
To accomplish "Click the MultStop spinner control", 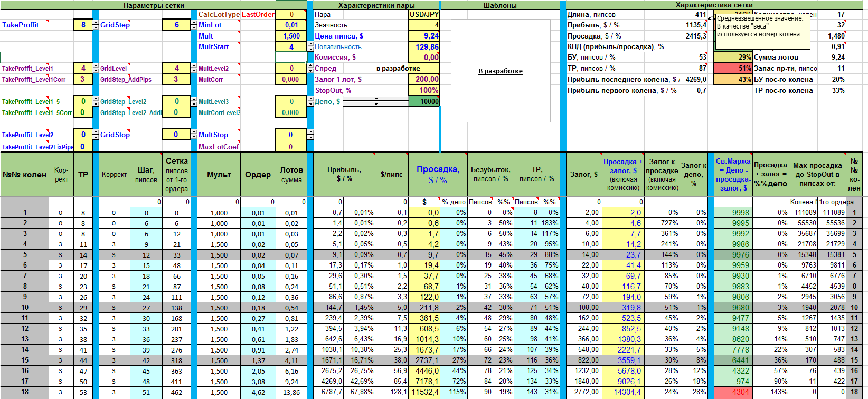I will click(310, 135).
